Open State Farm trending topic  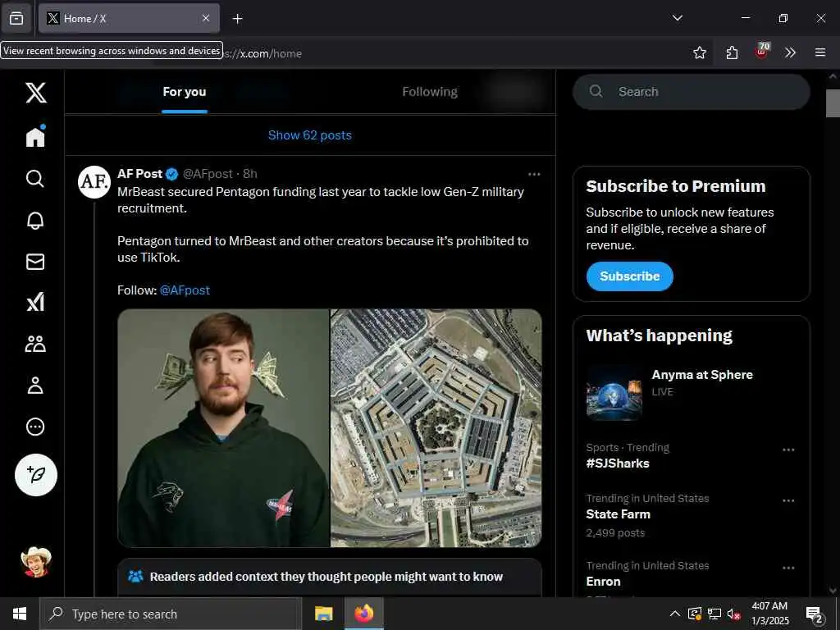click(619, 514)
